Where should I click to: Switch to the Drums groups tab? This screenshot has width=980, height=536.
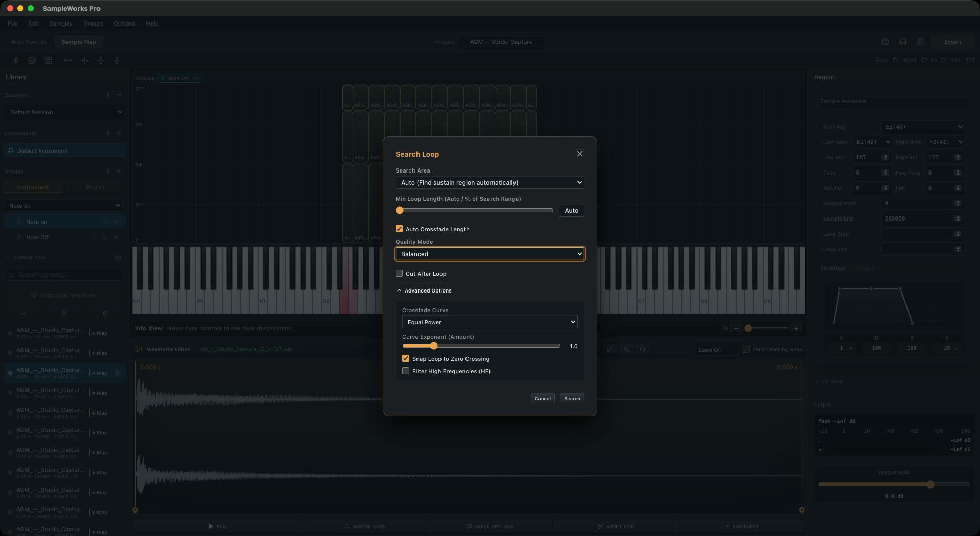95,187
